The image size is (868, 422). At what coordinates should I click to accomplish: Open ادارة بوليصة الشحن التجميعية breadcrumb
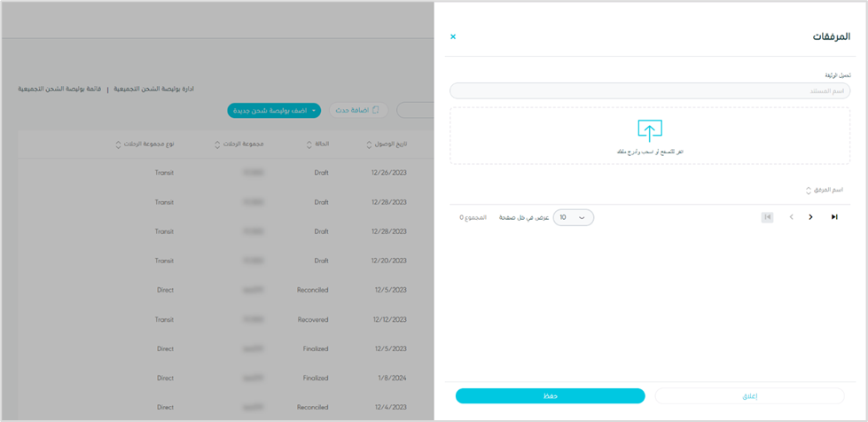(x=153, y=89)
